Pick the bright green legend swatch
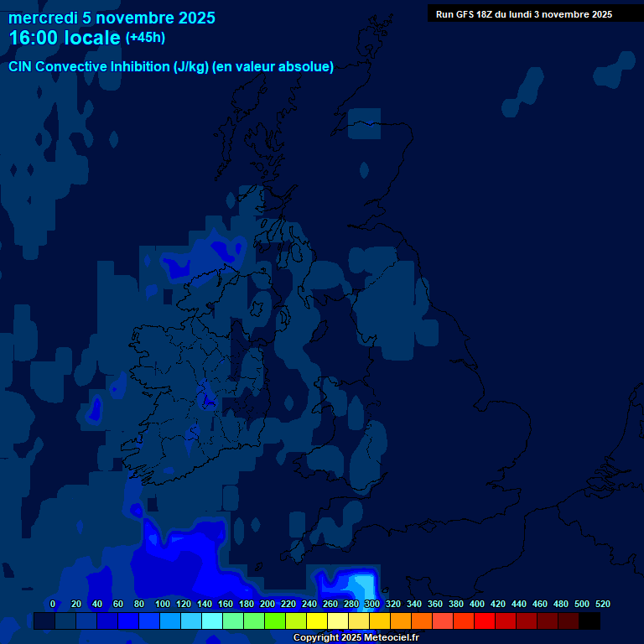 click(x=275, y=621)
